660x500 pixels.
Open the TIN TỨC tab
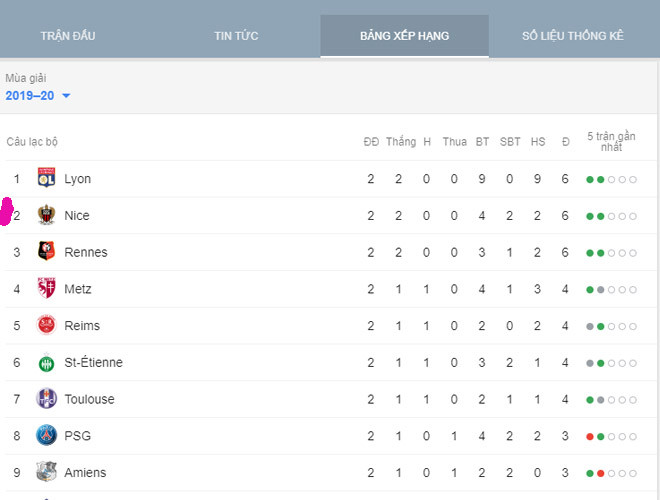point(236,36)
